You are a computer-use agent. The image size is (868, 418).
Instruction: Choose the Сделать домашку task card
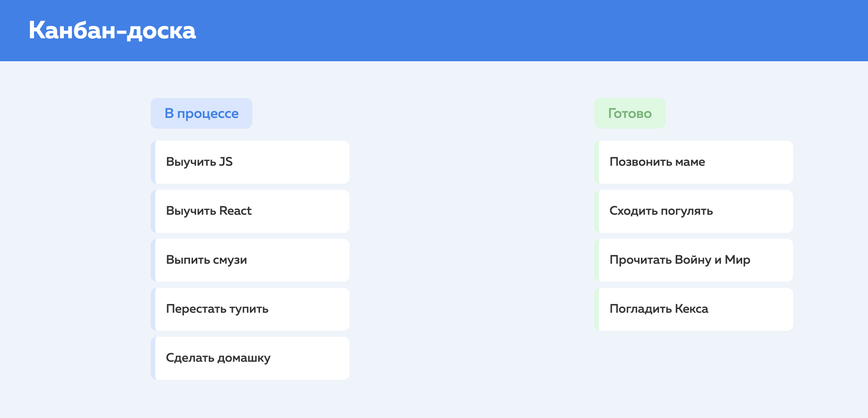[250, 358]
